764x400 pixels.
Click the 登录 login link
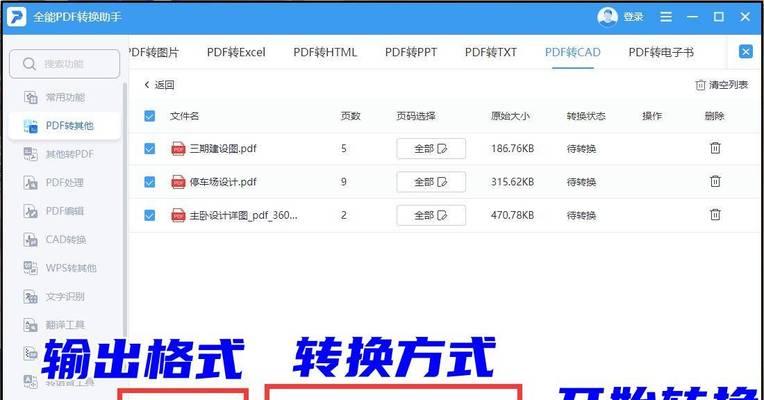coord(633,17)
